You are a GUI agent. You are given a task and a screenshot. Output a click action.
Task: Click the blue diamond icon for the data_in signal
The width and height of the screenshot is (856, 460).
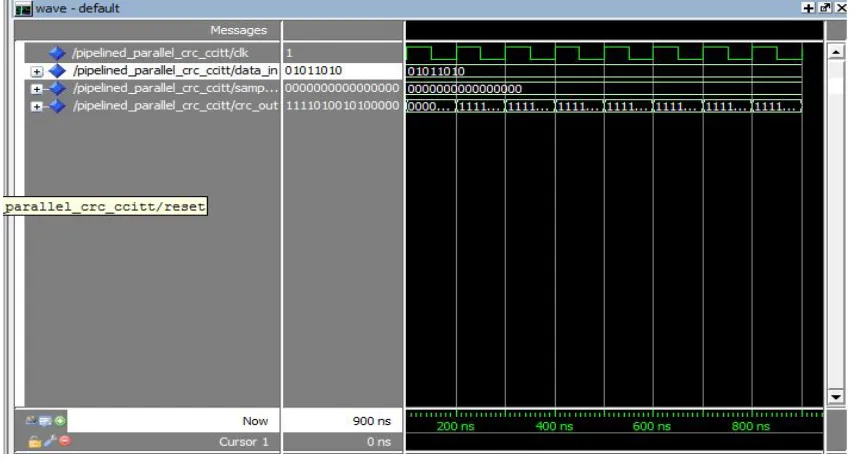[57, 70]
